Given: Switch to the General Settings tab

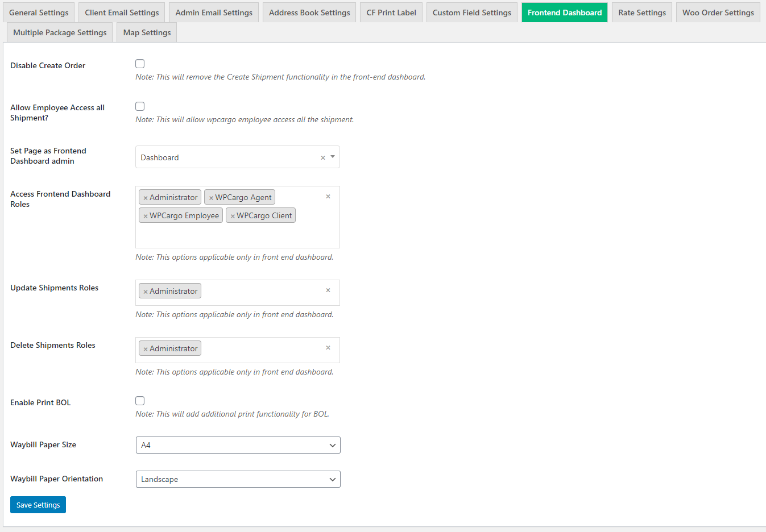Looking at the screenshot, I should pyautogui.click(x=39, y=13).
